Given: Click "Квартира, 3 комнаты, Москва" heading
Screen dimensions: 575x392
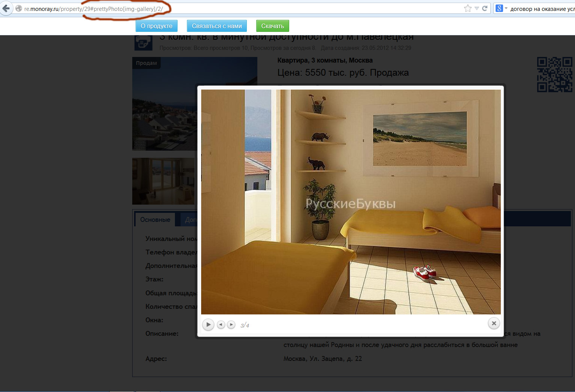Looking at the screenshot, I should pos(325,60).
